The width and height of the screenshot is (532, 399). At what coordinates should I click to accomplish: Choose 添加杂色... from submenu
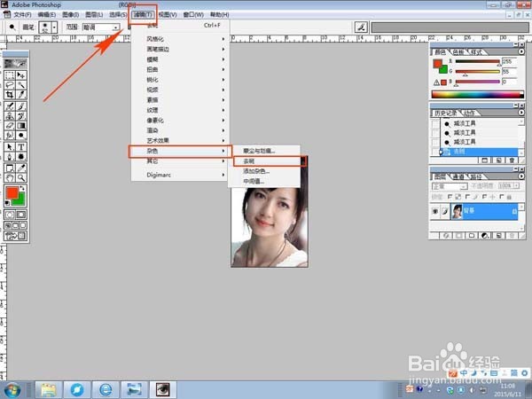(x=264, y=171)
